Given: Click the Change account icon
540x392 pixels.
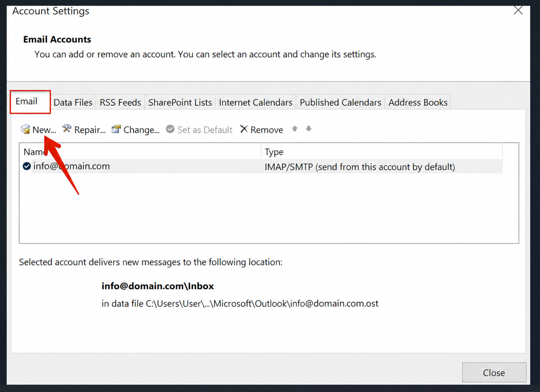Looking at the screenshot, I should pos(116,129).
